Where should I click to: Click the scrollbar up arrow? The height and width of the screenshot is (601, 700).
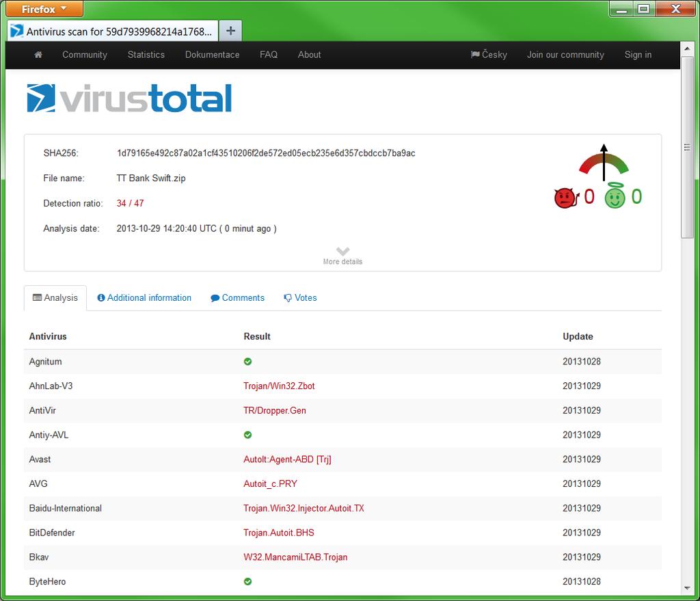point(687,49)
